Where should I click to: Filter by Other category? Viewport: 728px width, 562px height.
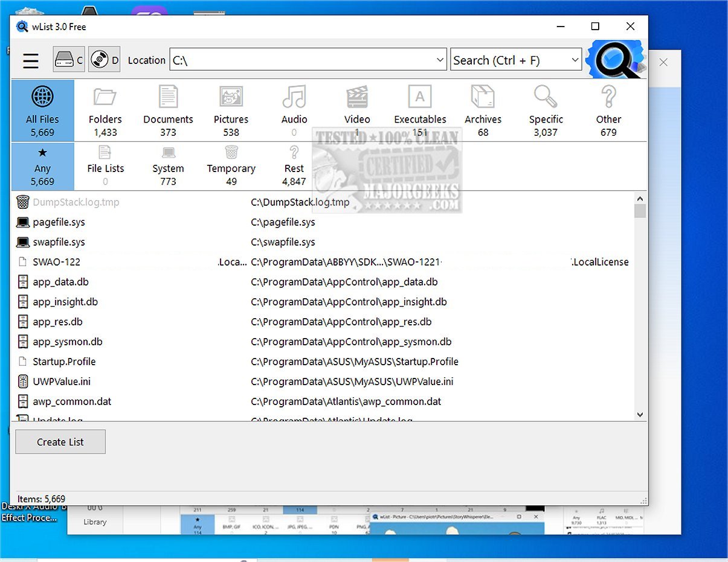coord(608,110)
